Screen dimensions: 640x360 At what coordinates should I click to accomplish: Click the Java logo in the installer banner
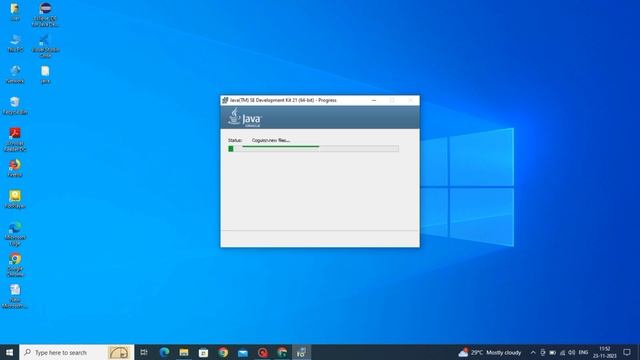click(x=245, y=118)
